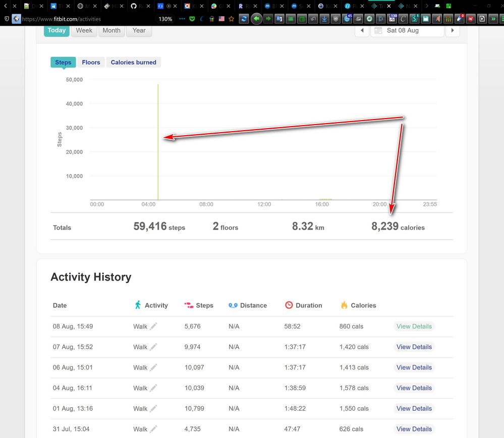
Task: Click the green S icon with badge 1
Action: [x=415, y=19]
